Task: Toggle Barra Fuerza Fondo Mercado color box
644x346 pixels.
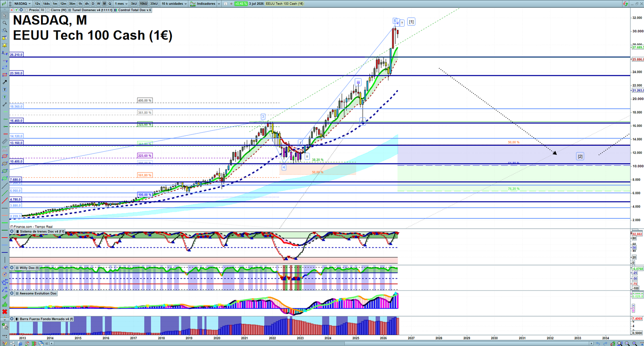Action: pos(17,319)
